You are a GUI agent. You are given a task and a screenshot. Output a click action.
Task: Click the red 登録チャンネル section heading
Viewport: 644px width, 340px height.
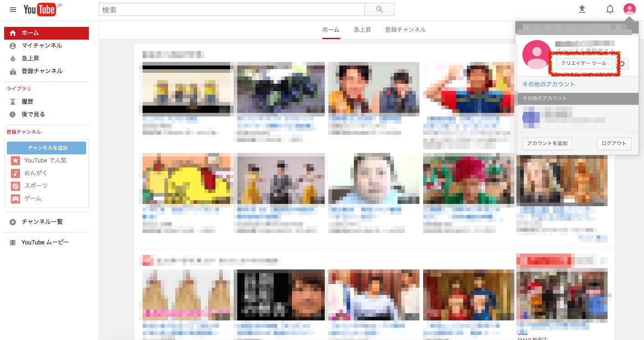(x=24, y=132)
